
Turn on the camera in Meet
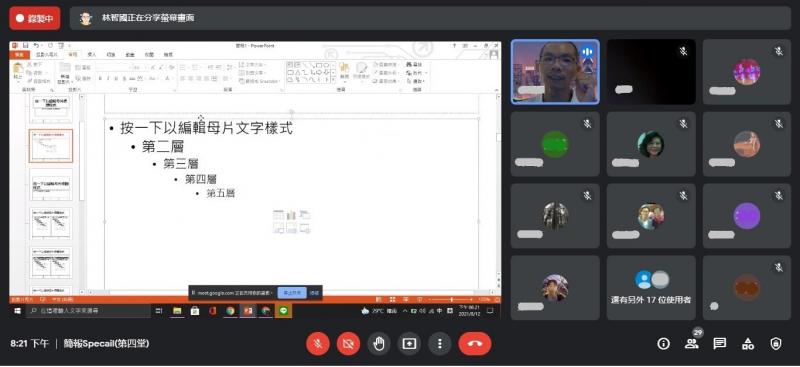pyautogui.click(x=348, y=344)
